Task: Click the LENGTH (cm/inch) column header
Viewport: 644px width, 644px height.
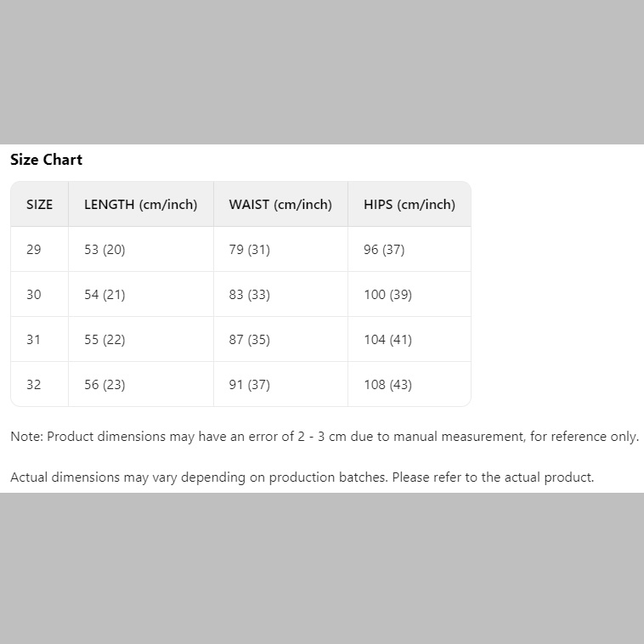Action: [x=140, y=204]
